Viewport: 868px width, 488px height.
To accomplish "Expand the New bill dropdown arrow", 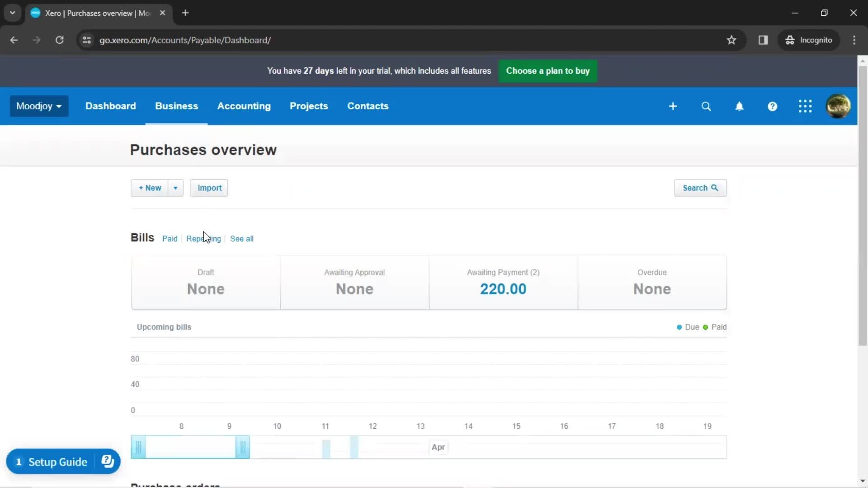I will coord(175,188).
